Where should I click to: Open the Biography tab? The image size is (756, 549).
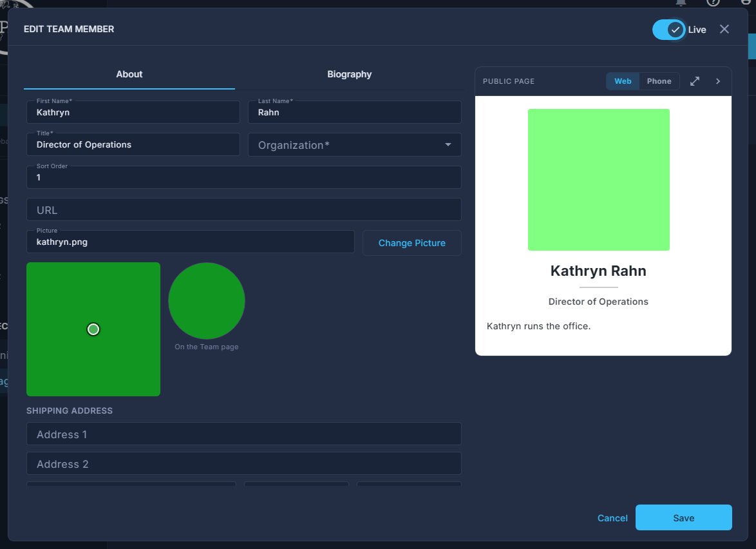coord(349,74)
